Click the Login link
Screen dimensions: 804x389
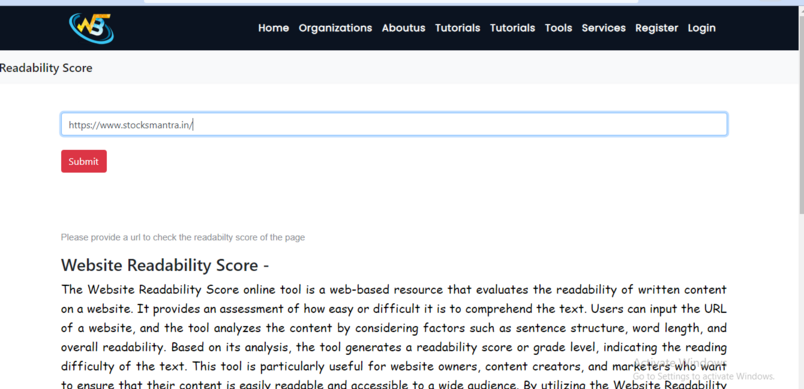point(701,28)
